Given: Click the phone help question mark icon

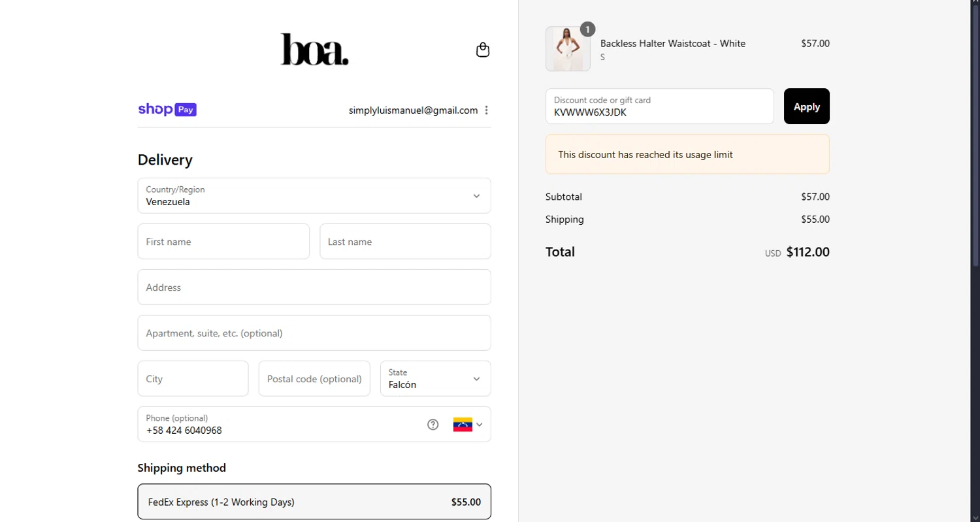Looking at the screenshot, I should tap(433, 425).
